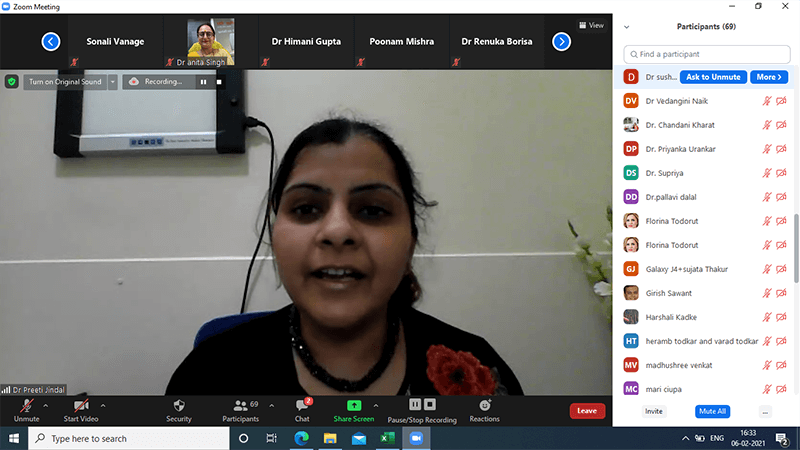Turn on Original Sound

pyautogui.click(x=62, y=81)
